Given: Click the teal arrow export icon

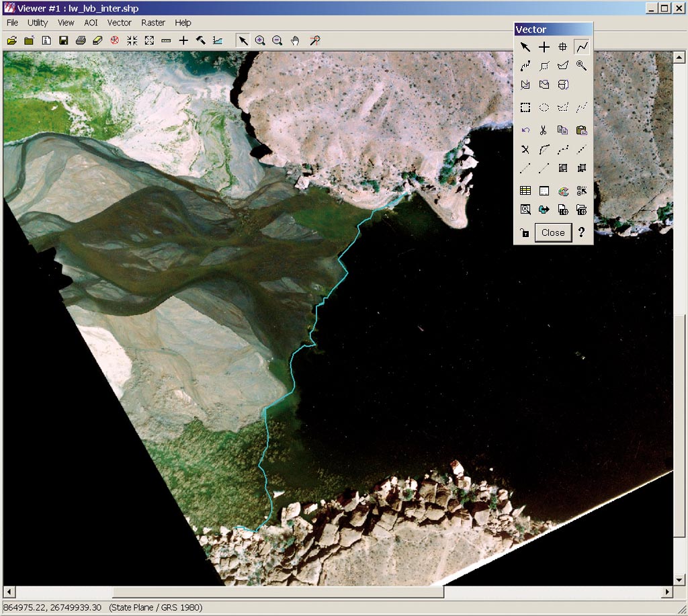Looking at the screenshot, I should pos(544,210).
